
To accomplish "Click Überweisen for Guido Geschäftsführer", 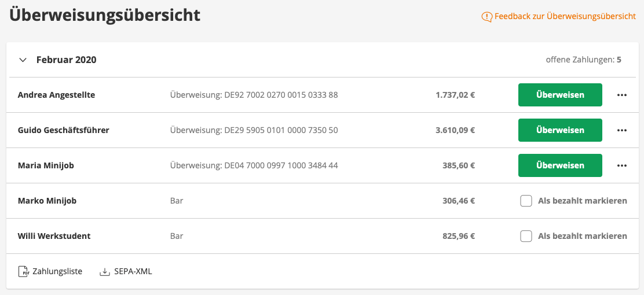I will pos(559,131).
